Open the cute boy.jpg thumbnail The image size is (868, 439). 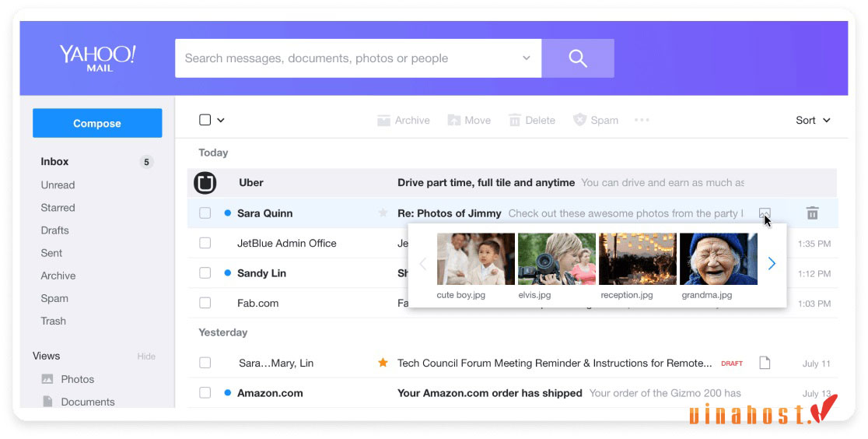point(476,259)
